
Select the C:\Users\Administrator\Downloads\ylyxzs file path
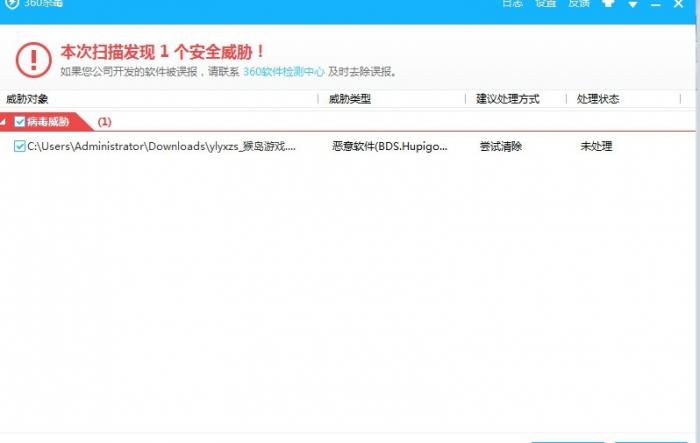pos(161,146)
